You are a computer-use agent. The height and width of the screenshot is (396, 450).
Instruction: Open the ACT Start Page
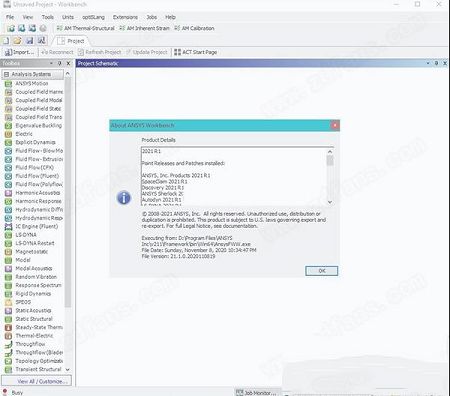(196, 52)
